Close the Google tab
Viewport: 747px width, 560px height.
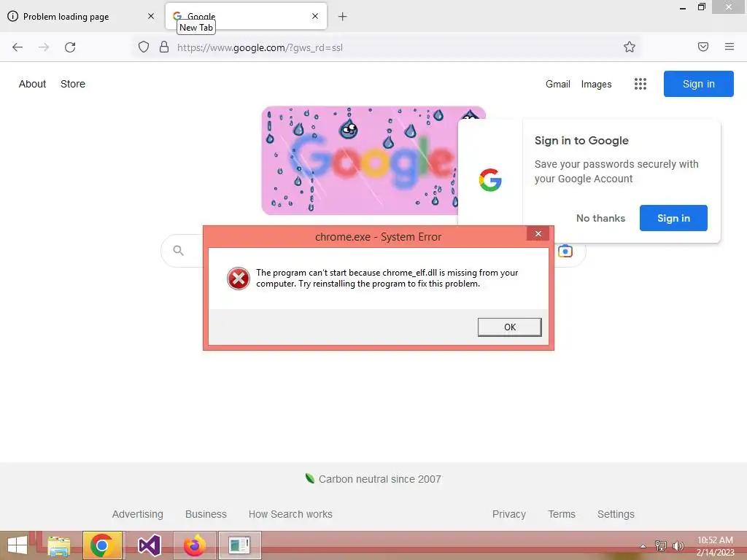pyautogui.click(x=315, y=16)
